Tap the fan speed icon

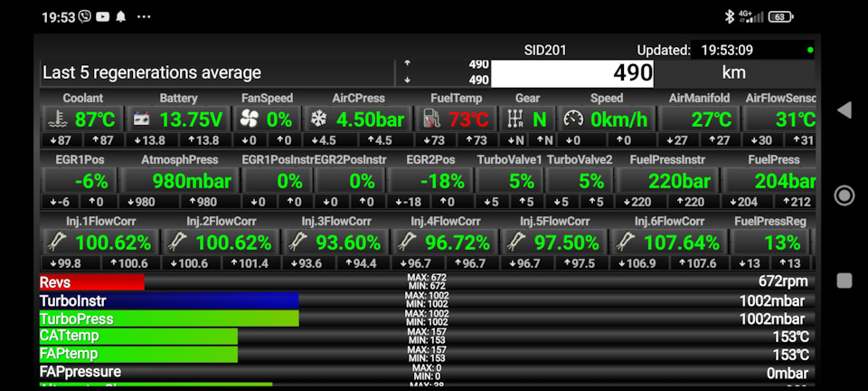(250, 119)
